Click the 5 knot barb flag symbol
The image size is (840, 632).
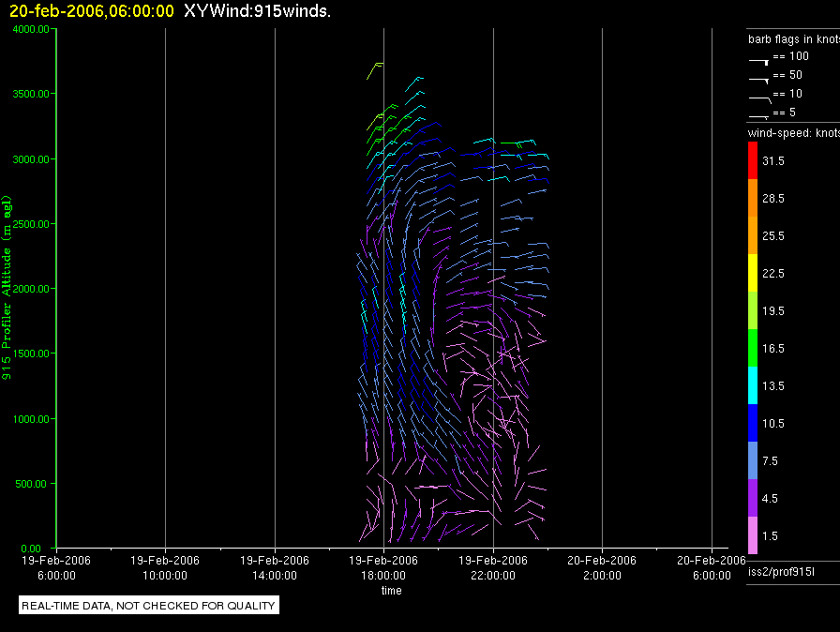[x=758, y=116]
